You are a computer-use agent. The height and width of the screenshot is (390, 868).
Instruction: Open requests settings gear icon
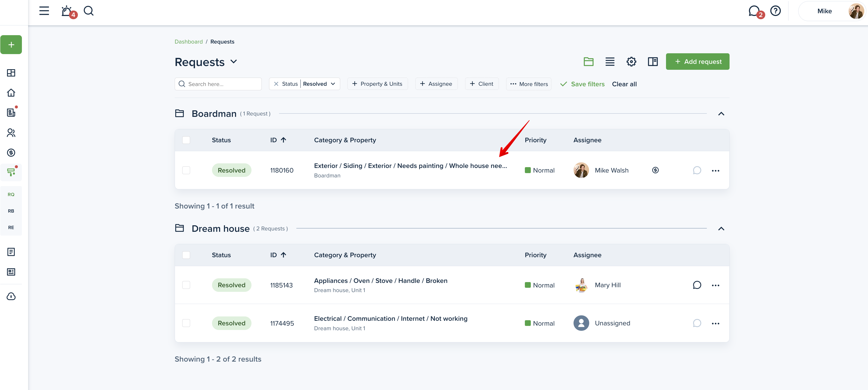point(631,62)
